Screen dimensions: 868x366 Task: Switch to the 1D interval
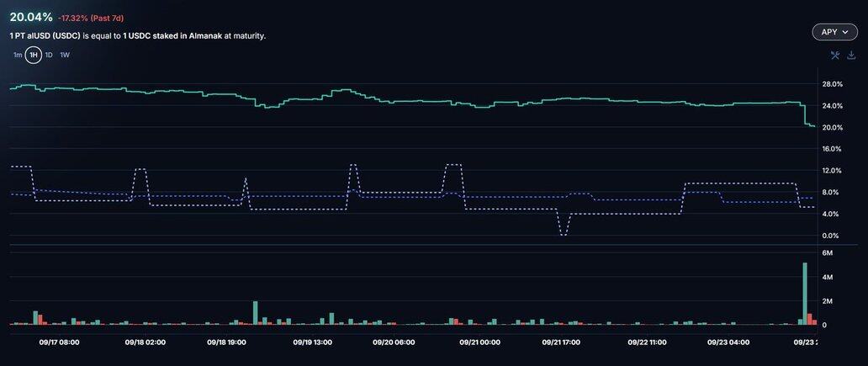49,56
